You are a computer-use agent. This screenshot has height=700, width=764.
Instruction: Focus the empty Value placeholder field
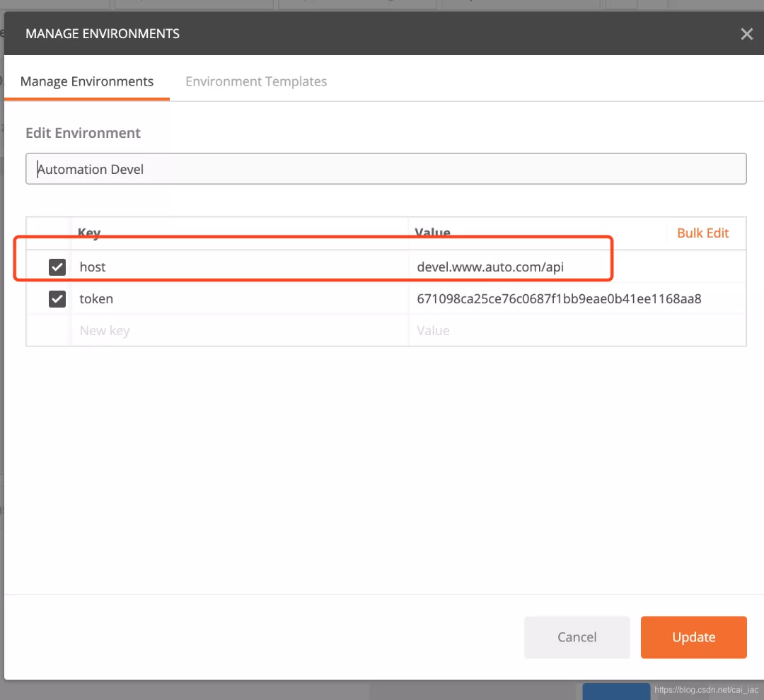click(x=577, y=331)
